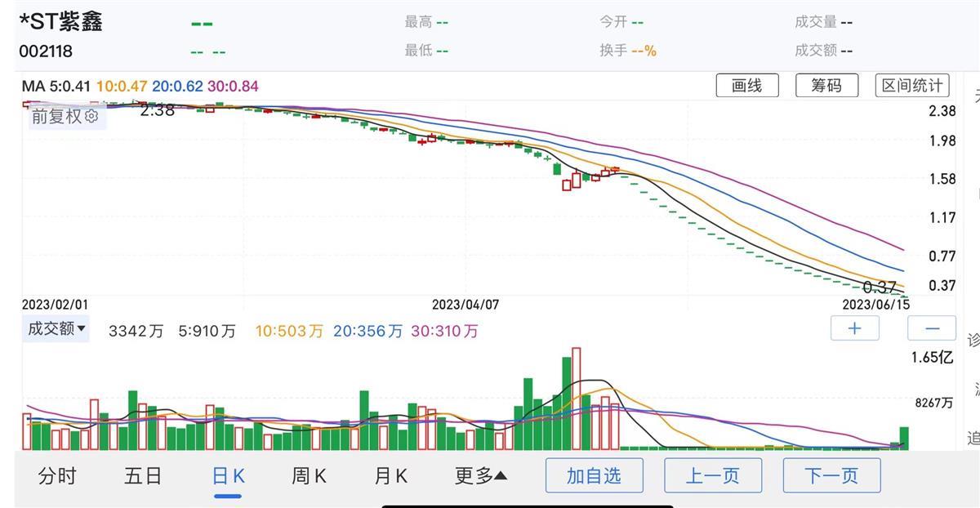
Task: Zoom out using the − chart control
Action: (x=931, y=328)
